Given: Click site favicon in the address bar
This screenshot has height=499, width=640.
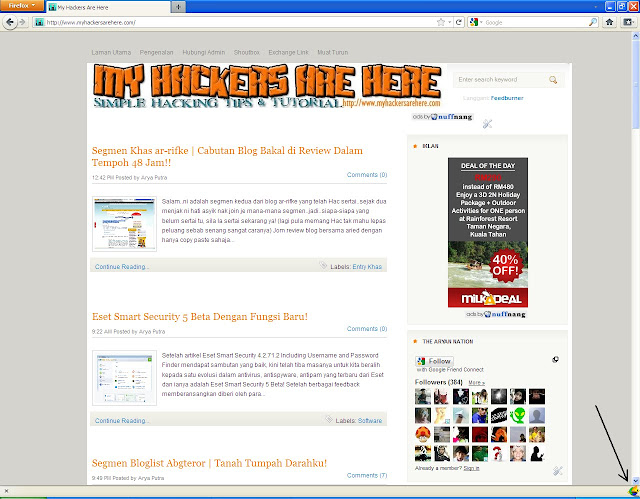Looking at the screenshot, I should [x=39, y=22].
